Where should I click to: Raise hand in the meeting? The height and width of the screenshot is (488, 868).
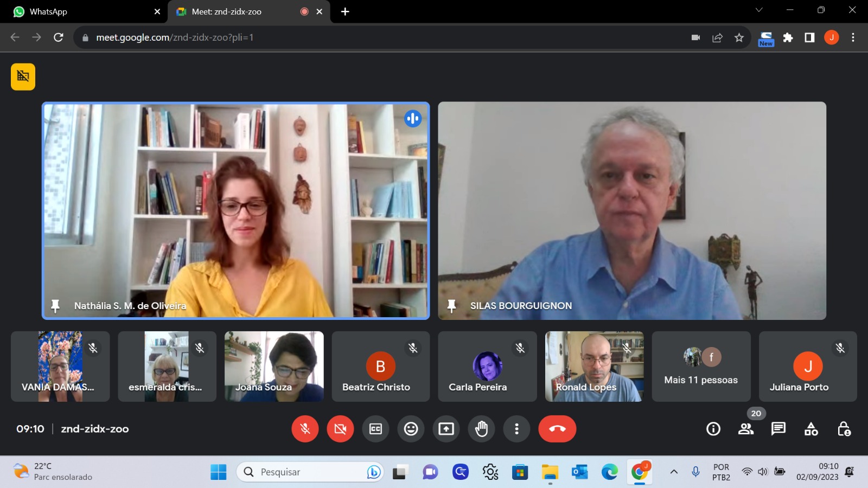(x=481, y=429)
